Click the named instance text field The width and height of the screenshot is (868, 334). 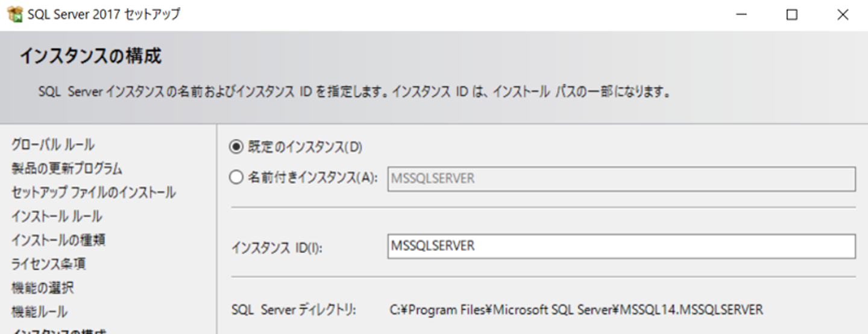(x=621, y=179)
